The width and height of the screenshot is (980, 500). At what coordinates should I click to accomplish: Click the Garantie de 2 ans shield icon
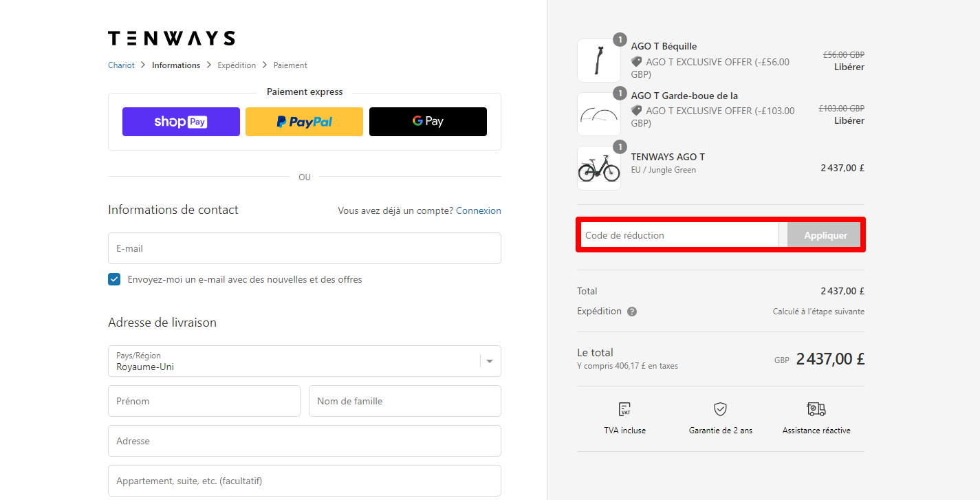(x=720, y=409)
